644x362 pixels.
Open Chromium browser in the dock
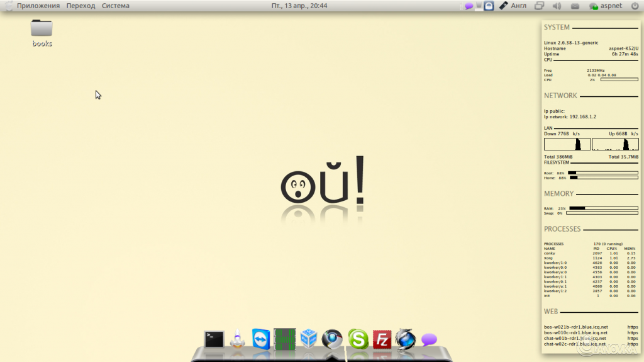(x=332, y=339)
